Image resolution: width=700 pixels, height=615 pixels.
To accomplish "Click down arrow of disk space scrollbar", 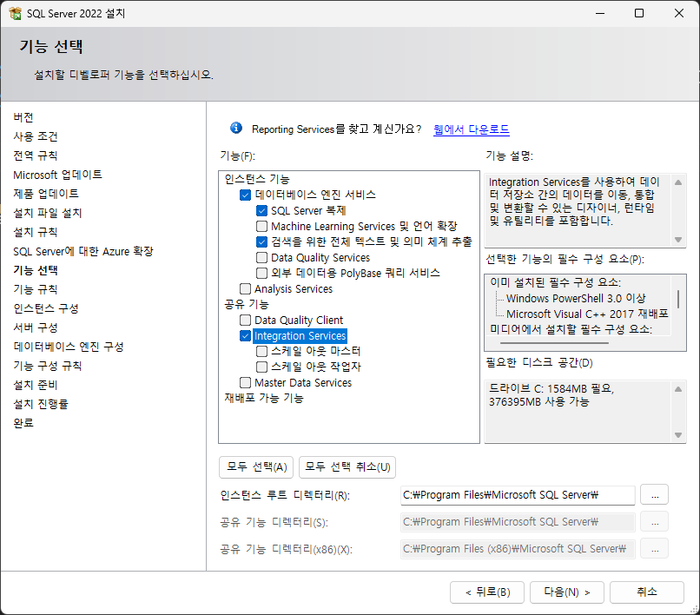I will point(678,435).
